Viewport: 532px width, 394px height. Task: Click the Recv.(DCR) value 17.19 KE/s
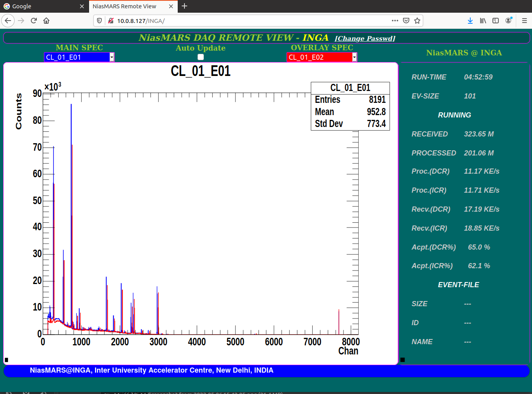(482, 209)
